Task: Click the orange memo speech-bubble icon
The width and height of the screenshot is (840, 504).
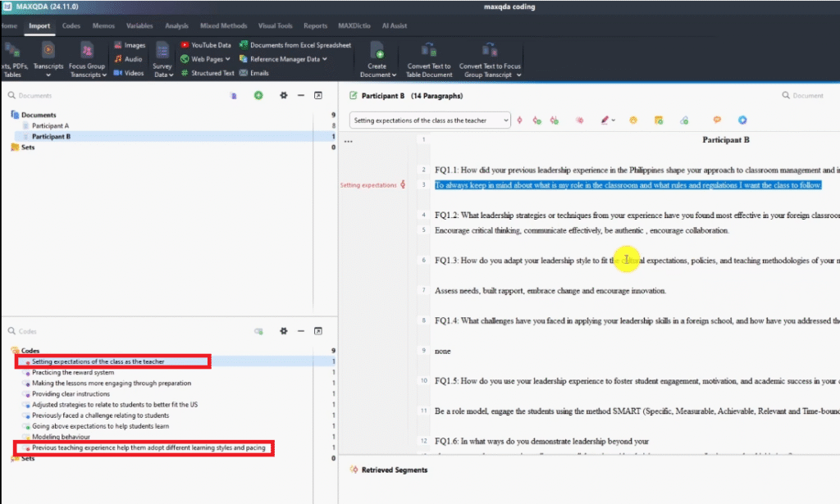Action: 717,120
